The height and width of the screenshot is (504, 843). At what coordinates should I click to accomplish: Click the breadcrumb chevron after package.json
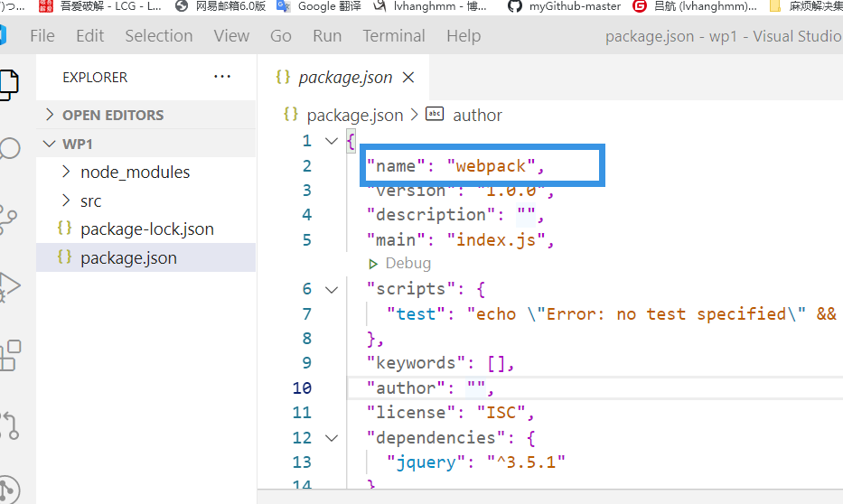[415, 115]
